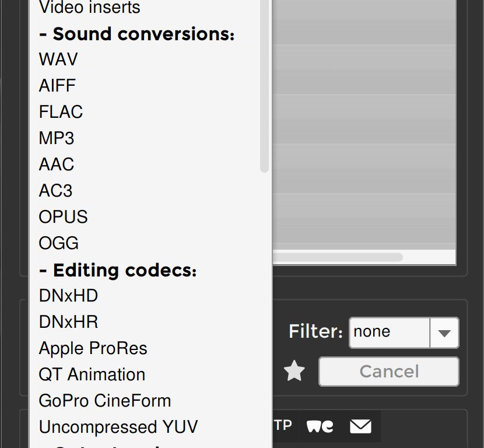Click the WeTransfer icon
484x448 pixels.
320,426
